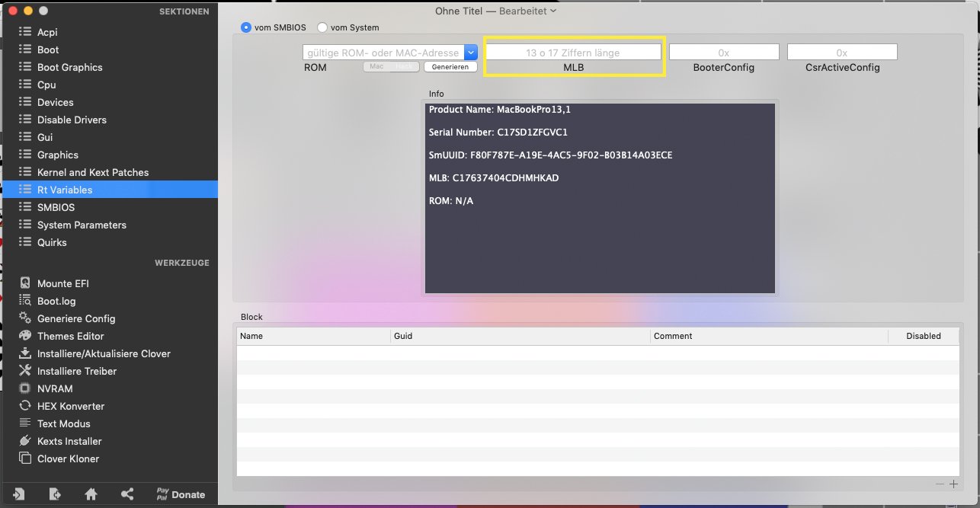Viewport: 980px width, 508px height.
Task: Click the Generiere Config gear icon
Action: [x=24, y=318]
